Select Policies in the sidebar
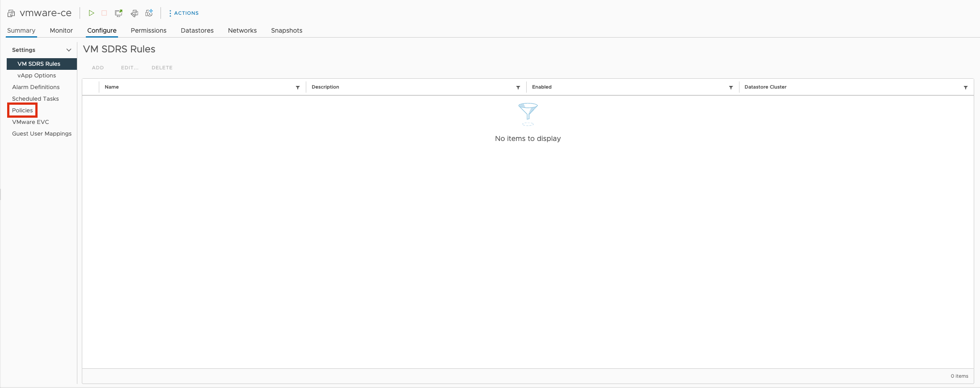 pos(22,110)
